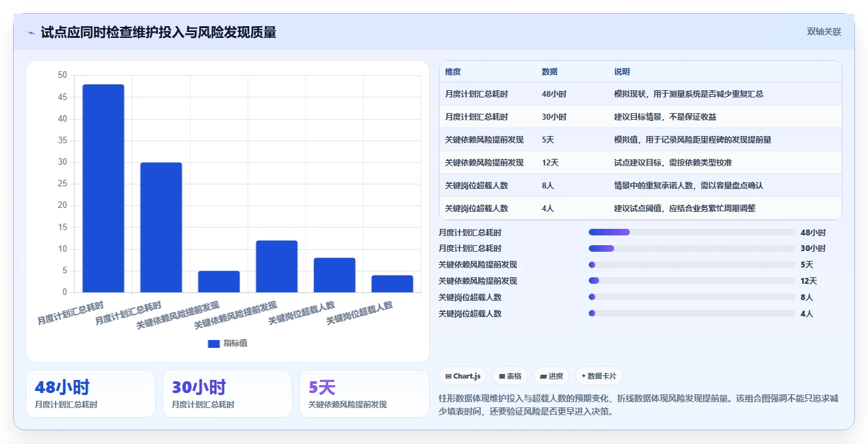Viewport: 868px width, 444px height.
Task: Click the tallest chart bar reaching 48
Action: (x=103, y=188)
